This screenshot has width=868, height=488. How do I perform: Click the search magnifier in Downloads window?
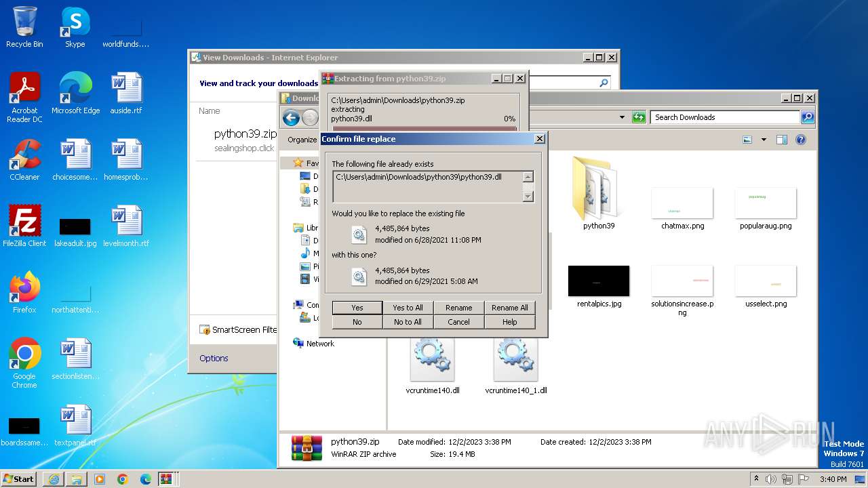tap(807, 117)
